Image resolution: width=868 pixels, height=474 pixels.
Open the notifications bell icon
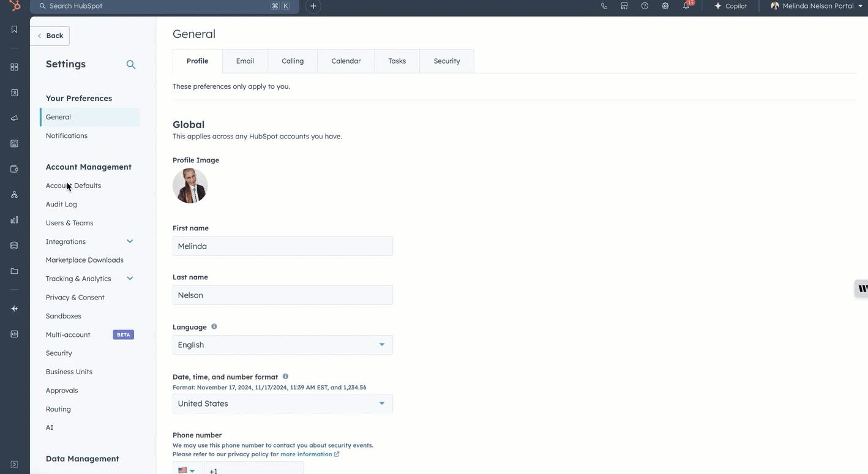(686, 6)
